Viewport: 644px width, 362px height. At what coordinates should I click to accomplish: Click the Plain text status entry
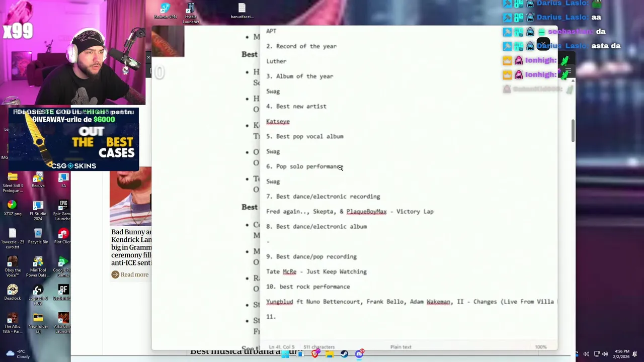point(400,347)
